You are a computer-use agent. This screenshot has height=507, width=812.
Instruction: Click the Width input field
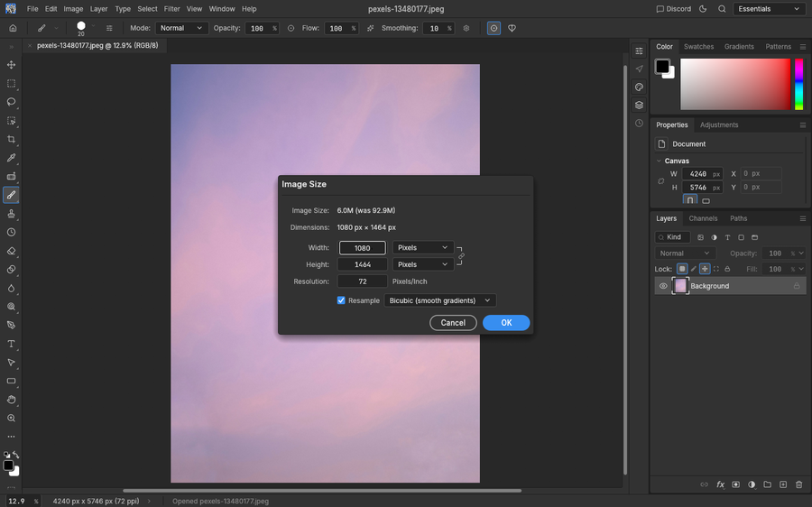(362, 248)
